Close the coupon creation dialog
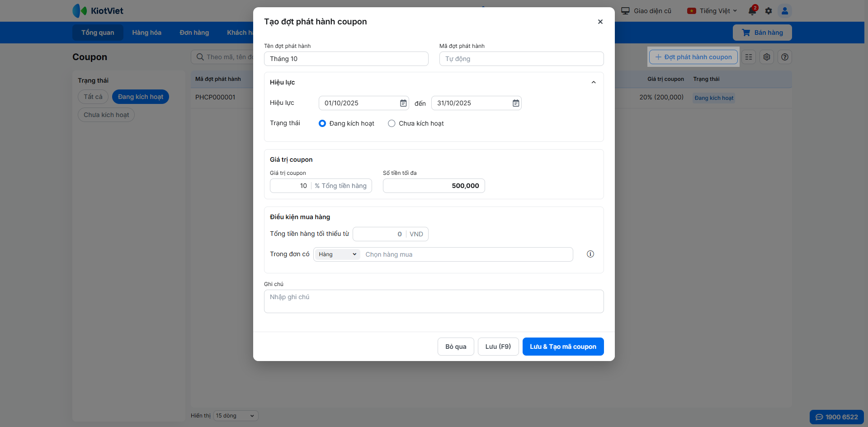This screenshot has width=868, height=427. (x=600, y=22)
